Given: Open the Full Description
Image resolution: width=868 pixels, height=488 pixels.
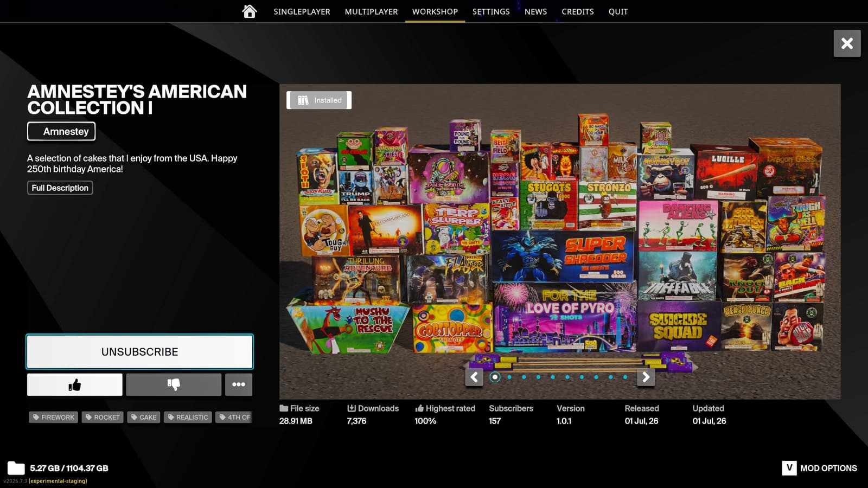Looking at the screenshot, I should [x=60, y=188].
